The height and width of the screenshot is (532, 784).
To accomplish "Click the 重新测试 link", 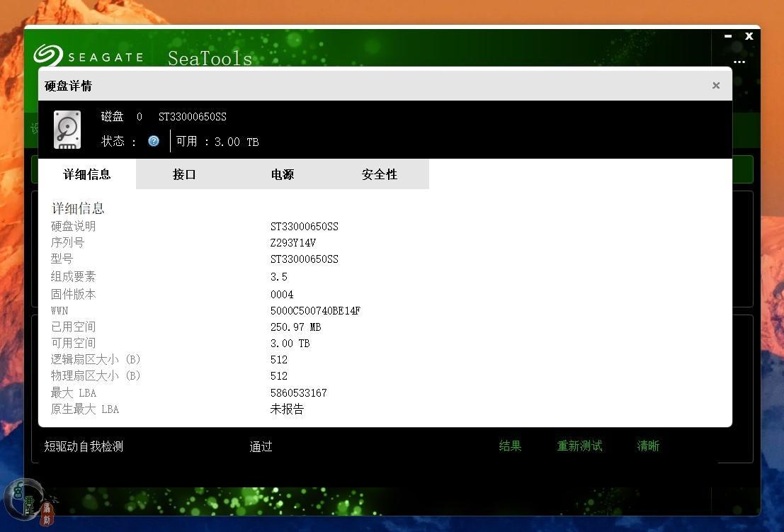I will [579, 446].
